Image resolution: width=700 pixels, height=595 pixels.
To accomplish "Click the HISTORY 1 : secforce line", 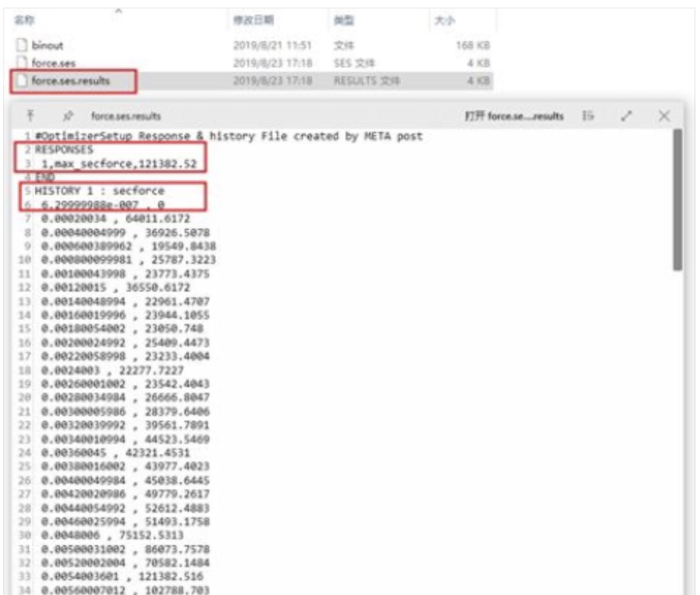I will [100, 191].
